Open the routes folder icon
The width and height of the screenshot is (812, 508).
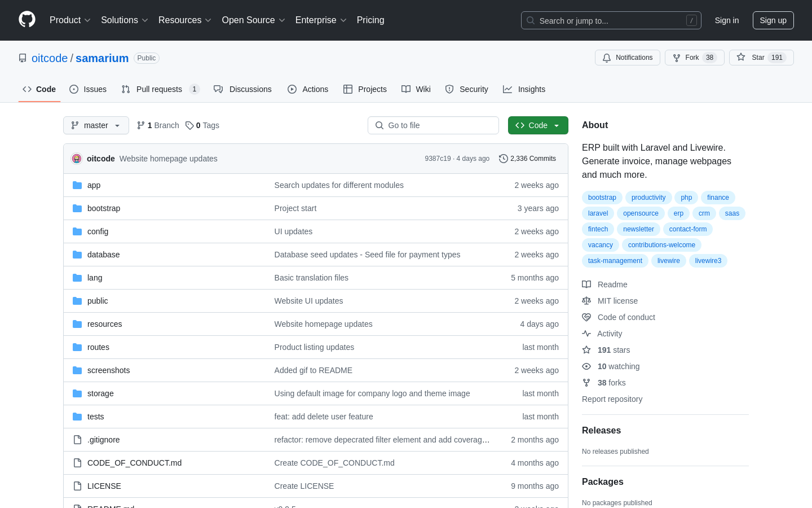77,347
